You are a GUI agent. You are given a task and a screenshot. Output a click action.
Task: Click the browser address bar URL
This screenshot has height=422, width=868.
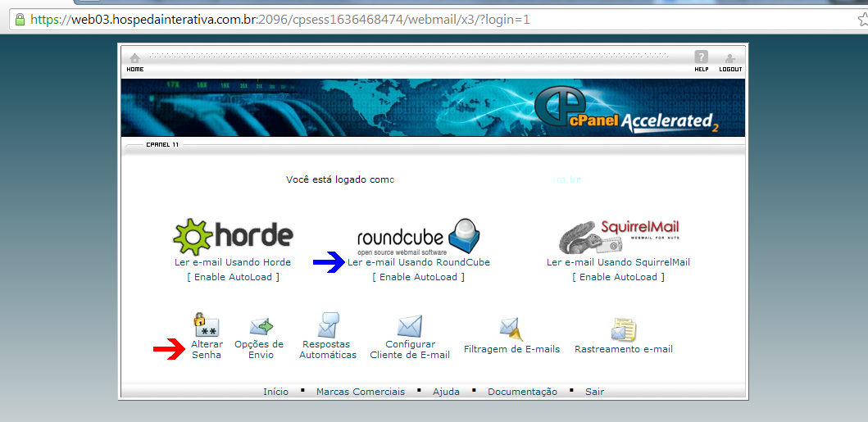tap(279, 18)
